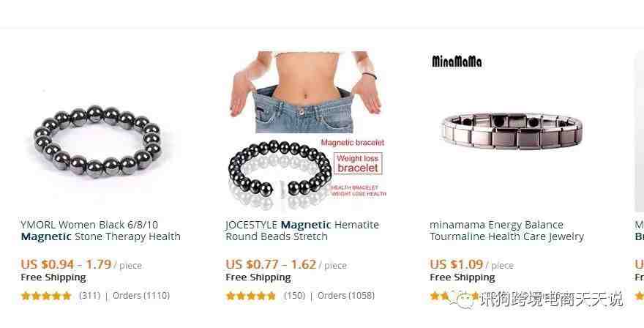Image resolution: width=644 pixels, height=328 pixels.
Task: Click Free Shipping under the minamama bracelet
Action: (x=463, y=277)
